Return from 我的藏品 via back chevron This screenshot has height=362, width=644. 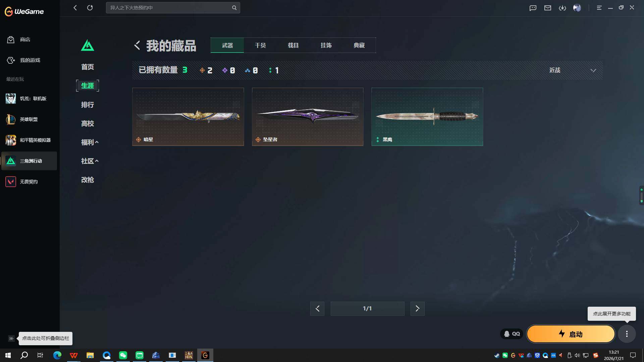(137, 45)
